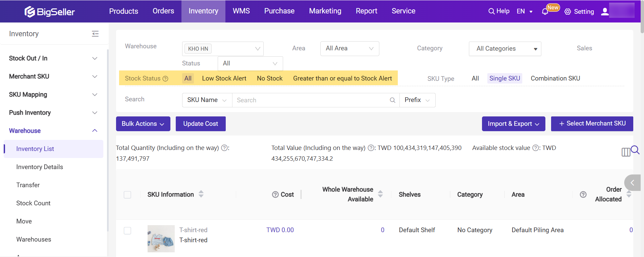Open the Prefix match dropdown
Viewport: 644px width, 257px height.
417,100
